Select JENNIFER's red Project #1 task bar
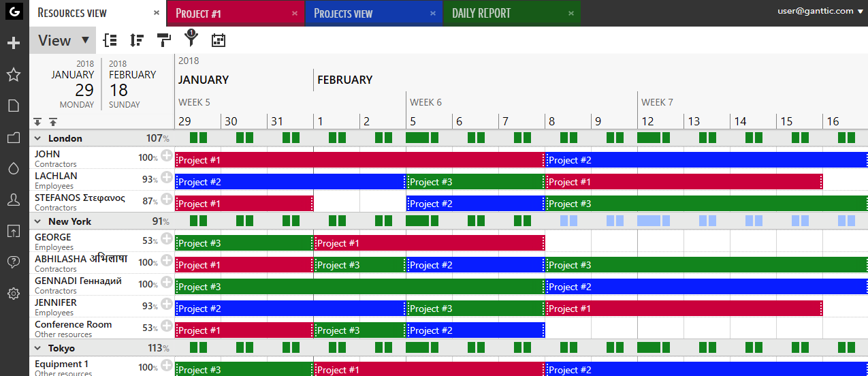This screenshot has width=868, height=376. 684,309
